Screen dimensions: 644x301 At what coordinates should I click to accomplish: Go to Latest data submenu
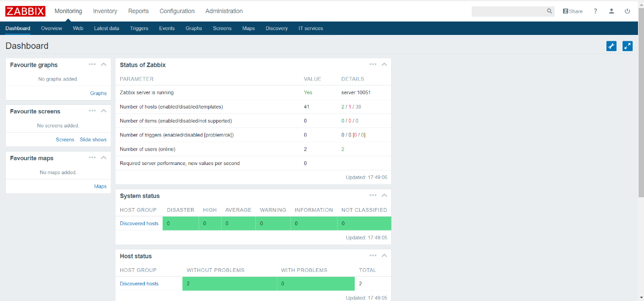pyautogui.click(x=106, y=28)
